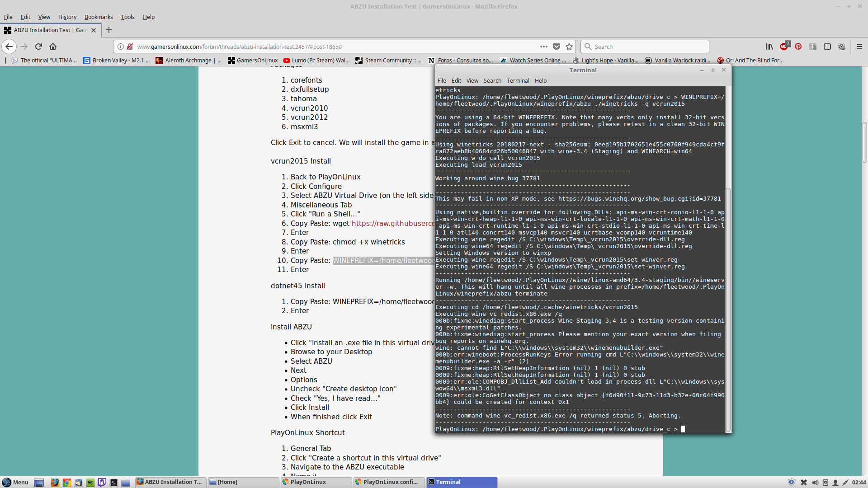868x488 pixels.
Task: Switch to the [Home] window in taskbar
Action: click(244, 482)
